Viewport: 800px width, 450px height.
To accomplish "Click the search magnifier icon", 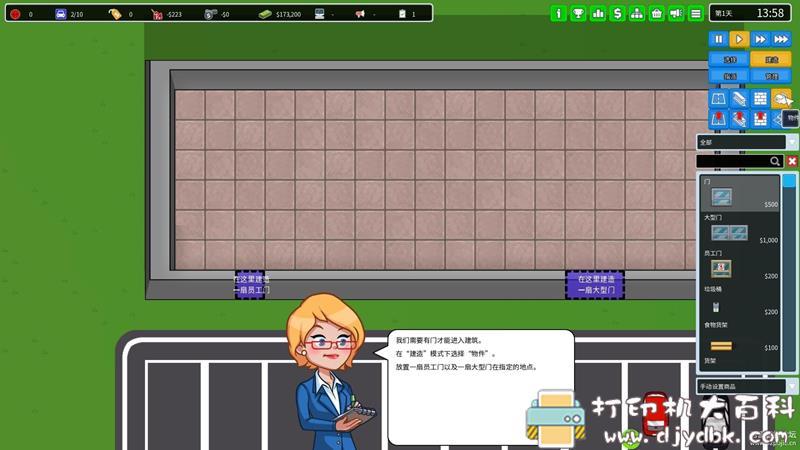I will point(775,161).
